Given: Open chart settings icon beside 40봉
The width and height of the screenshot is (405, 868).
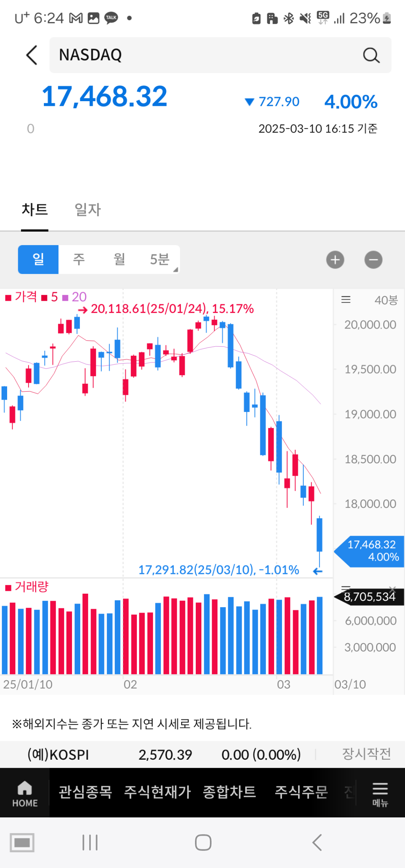Looking at the screenshot, I should 346,300.
